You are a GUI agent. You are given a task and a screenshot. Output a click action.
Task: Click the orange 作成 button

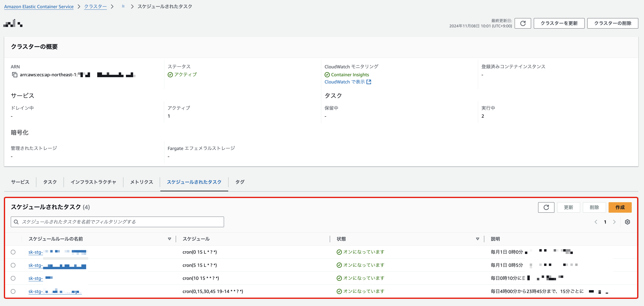(620, 207)
